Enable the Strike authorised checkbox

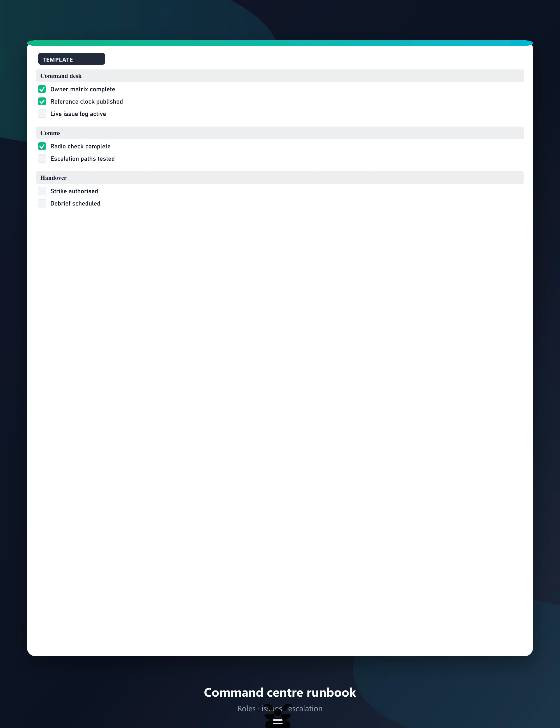point(42,191)
